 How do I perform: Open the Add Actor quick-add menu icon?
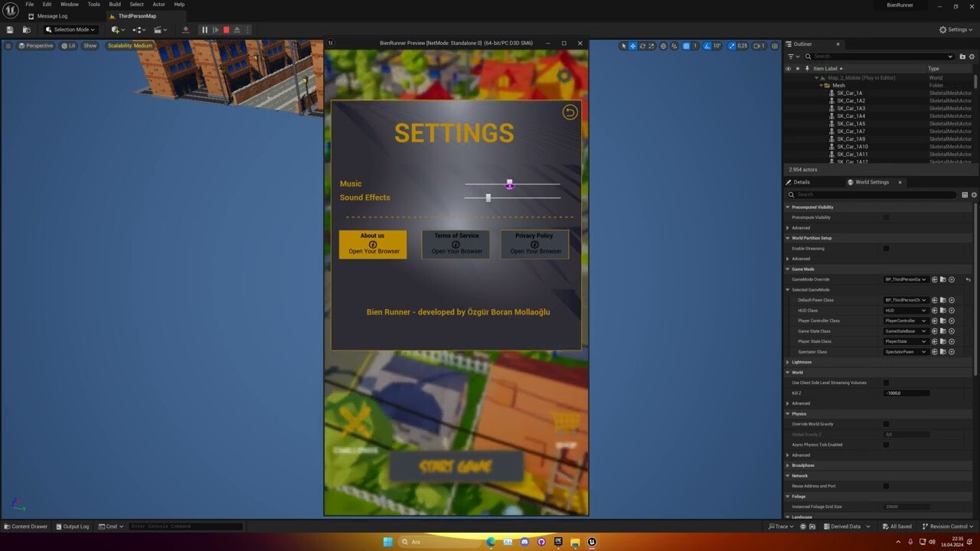click(x=115, y=30)
